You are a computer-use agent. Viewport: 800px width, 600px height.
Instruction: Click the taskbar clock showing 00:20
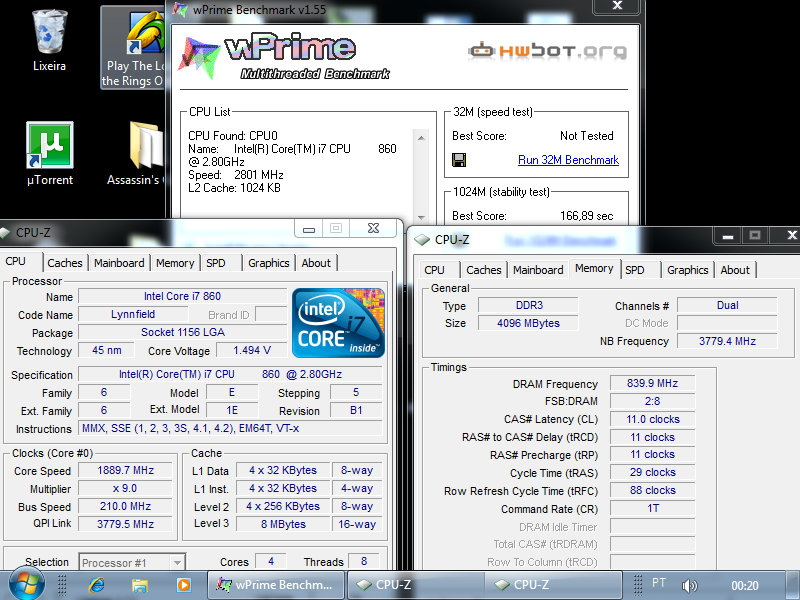[745, 586]
